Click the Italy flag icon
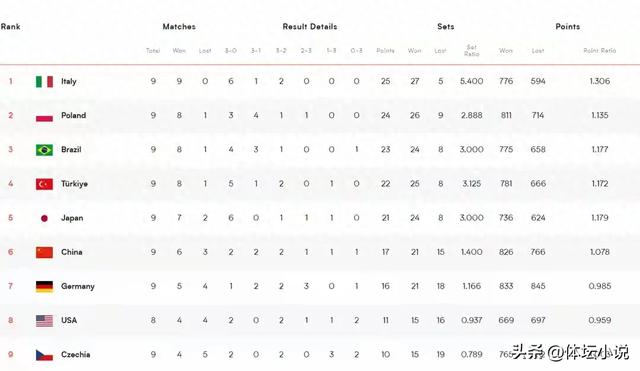 point(44,82)
